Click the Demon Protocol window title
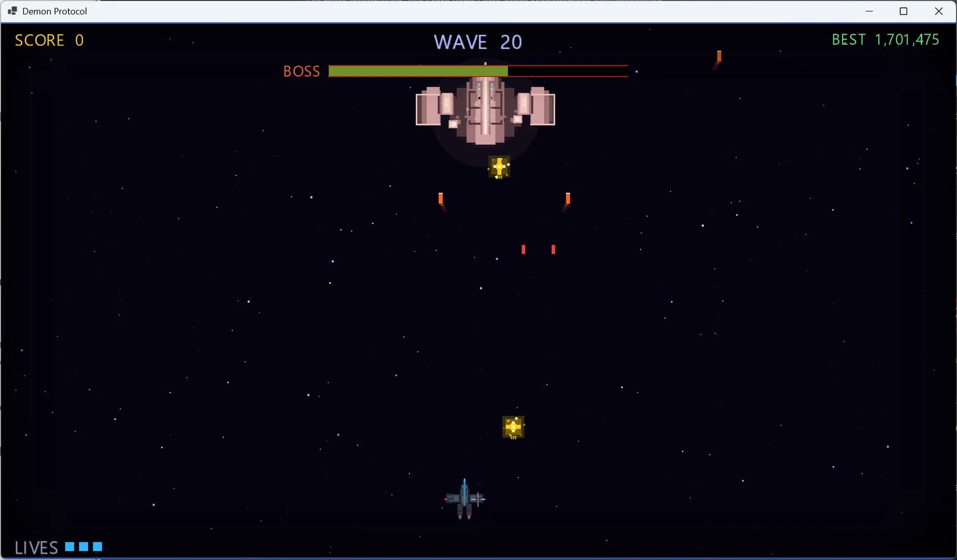This screenshot has width=957, height=560. point(54,11)
